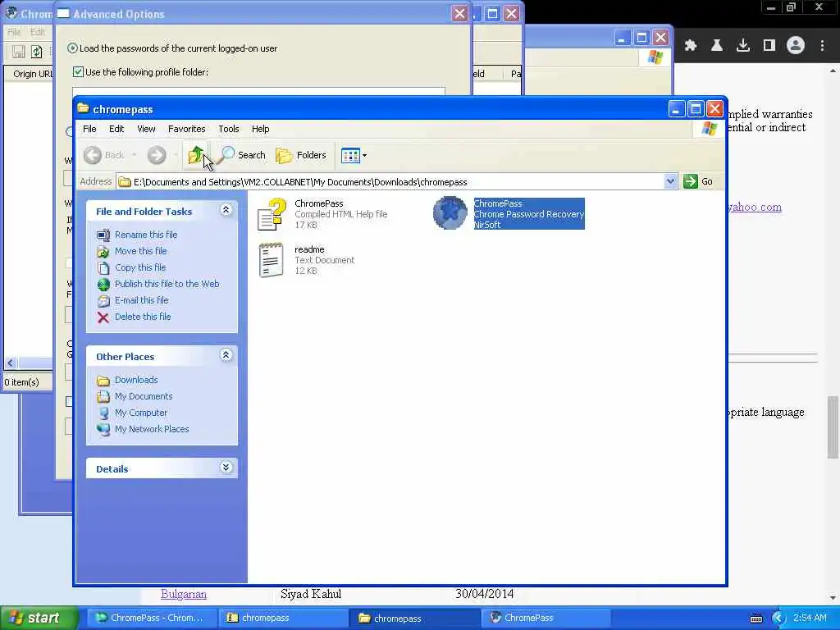Viewport: 840px width, 630px height.
Task: Toggle Chrome side panel icon
Action: point(769,46)
